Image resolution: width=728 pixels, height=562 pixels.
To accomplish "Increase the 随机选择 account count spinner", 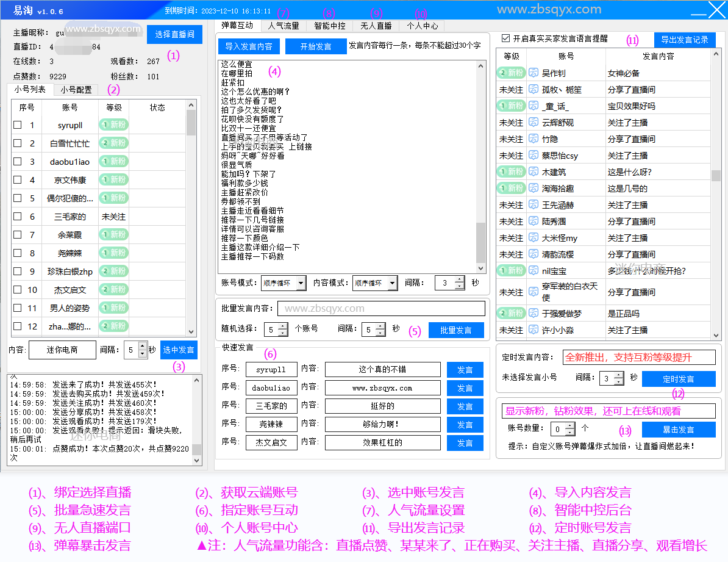I will tap(283, 326).
